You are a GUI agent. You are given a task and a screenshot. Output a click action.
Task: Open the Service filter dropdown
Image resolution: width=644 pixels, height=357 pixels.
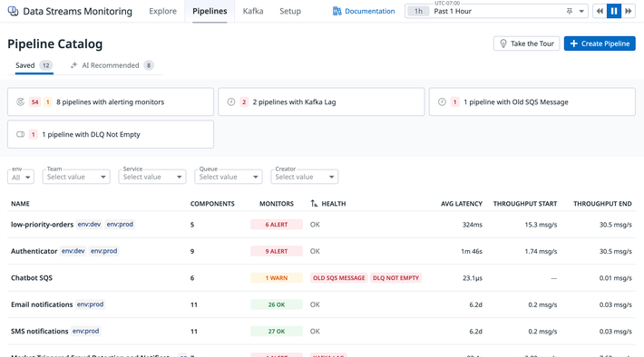[x=152, y=177]
